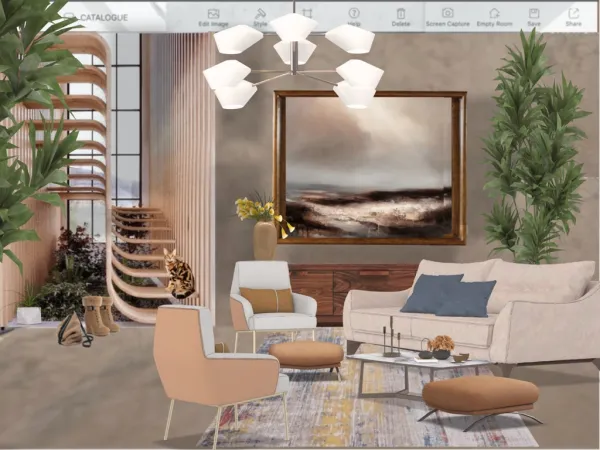
Task: Click the Edit Image tool
Action: click(x=212, y=16)
